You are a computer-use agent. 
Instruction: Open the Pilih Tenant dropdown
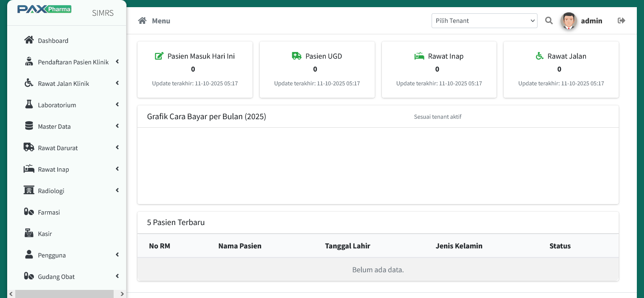484,21
